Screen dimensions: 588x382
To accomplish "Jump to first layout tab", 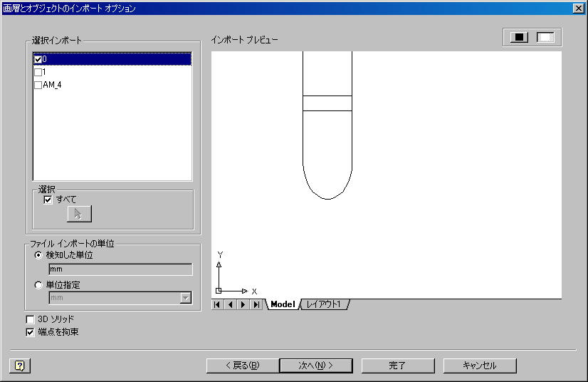I will [x=217, y=304].
